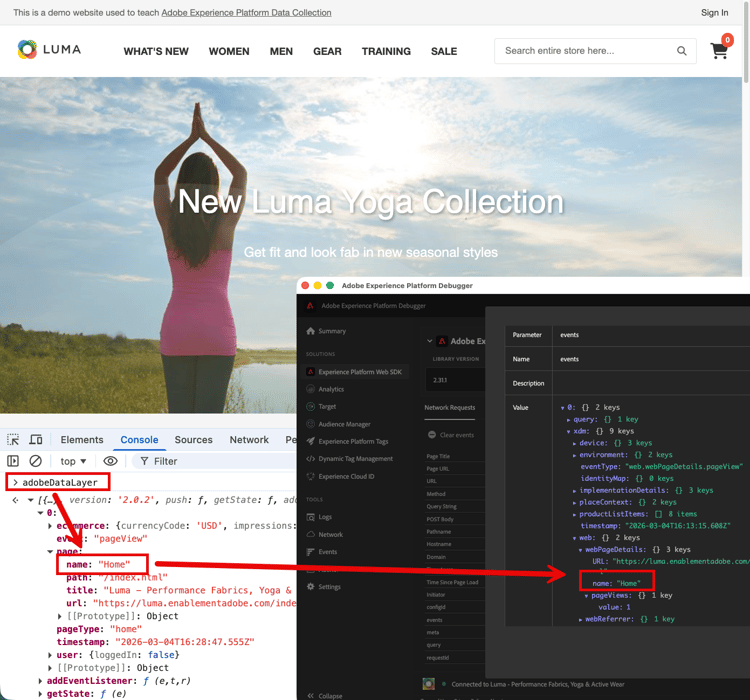Open Events tool in Debugger sidebar
The width and height of the screenshot is (750, 700).
[322, 552]
